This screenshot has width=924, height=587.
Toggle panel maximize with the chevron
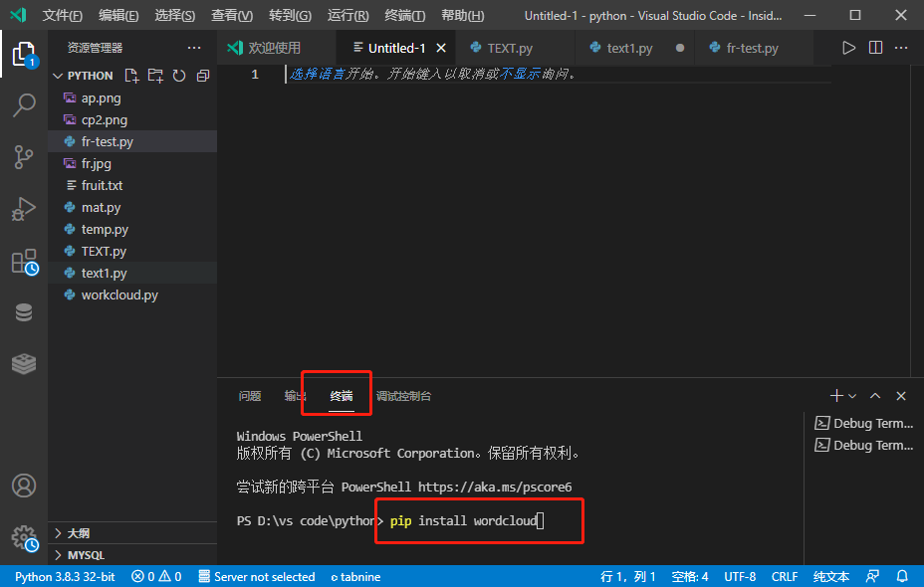point(875,395)
